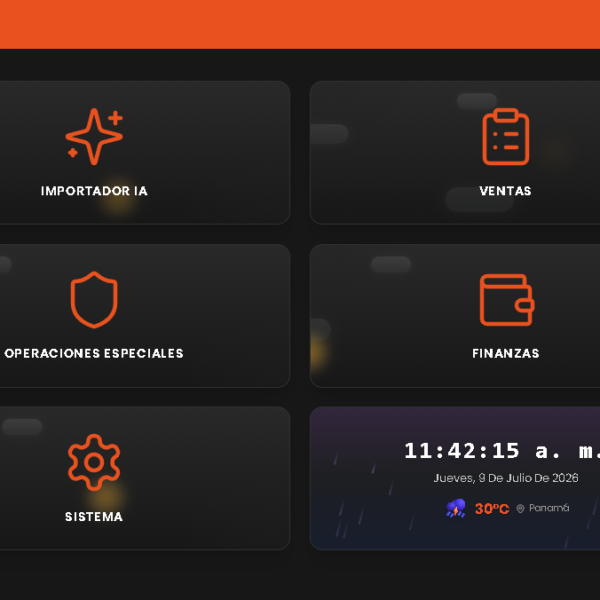
Task: Click the 30°C temperature reading
Action: tap(492, 509)
